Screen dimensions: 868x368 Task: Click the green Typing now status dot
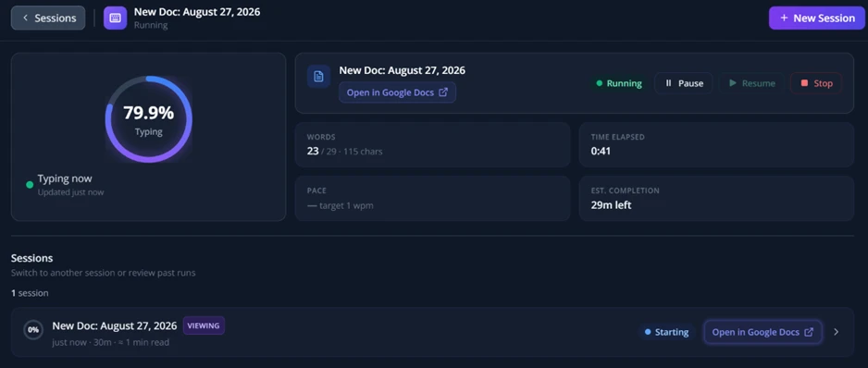(30, 185)
